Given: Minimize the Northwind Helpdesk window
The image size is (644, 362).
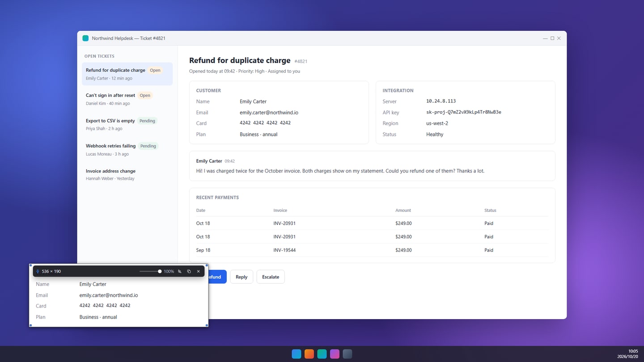Looking at the screenshot, I should click(545, 38).
